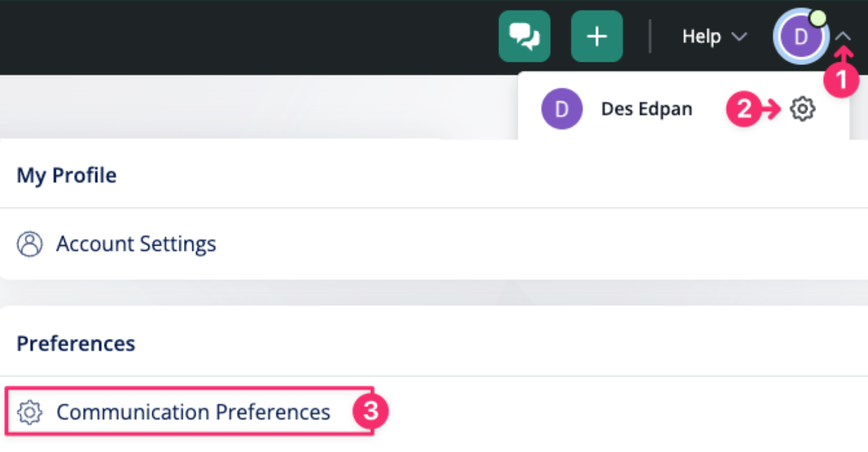Click the green plus create button
This screenshot has width=868, height=452.
click(596, 37)
